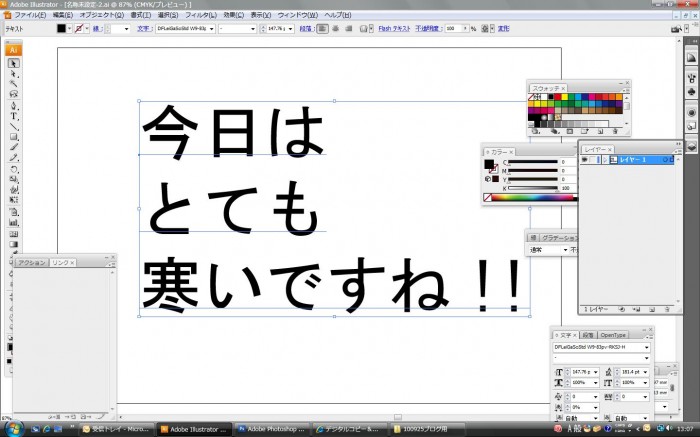Open the ウィンドウ(W) menu
Viewport: 700px width, 437px height.
coord(297,15)
